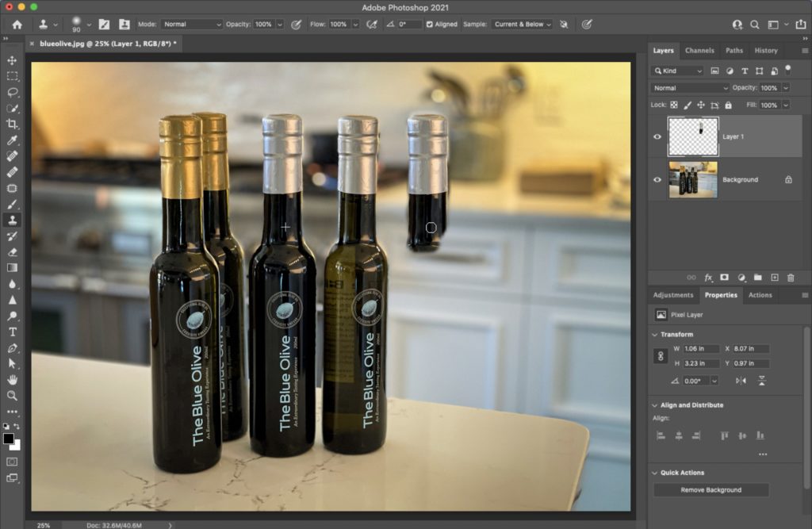Hide the Background layer
Viewport: 812px width, 529px height.
tap(657, 180)
